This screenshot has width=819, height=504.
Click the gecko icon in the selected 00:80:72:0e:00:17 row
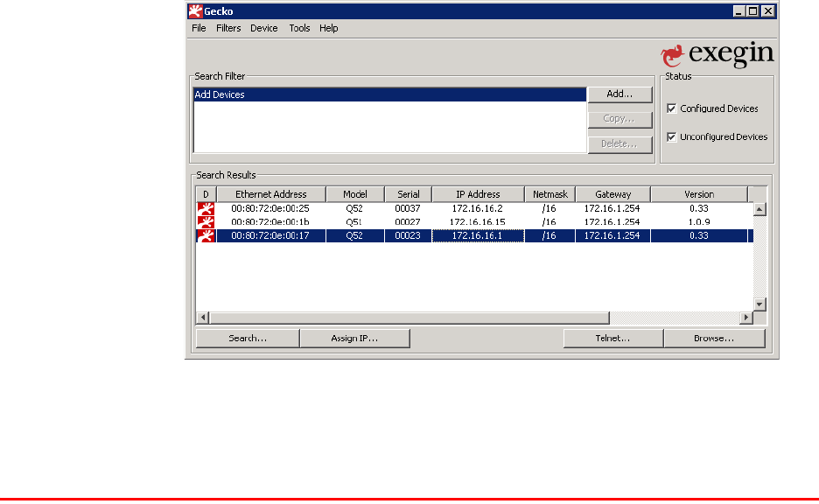(206, 235)
